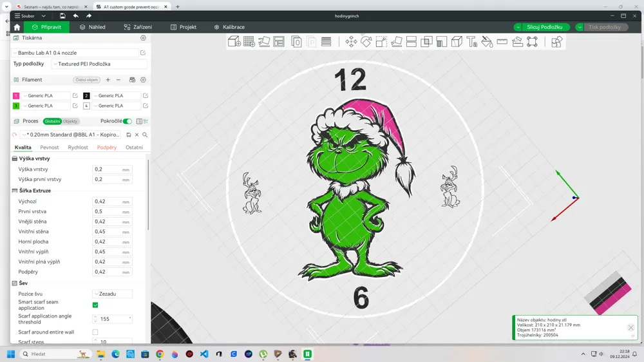Open the Ostatní settings tab
Screen dimensions: 644x362
point(135,148)
